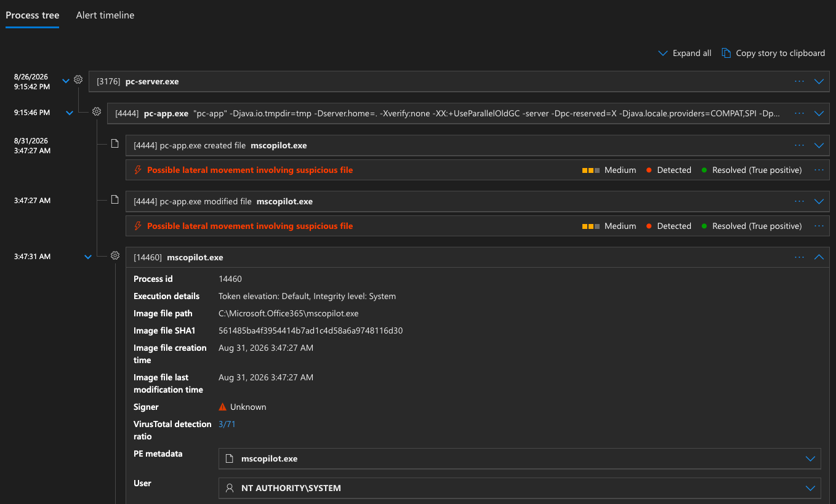Viewport: 836px width, 504px height.
Task: Expand modified file mscopilot.exe row details
Action: 819,201
